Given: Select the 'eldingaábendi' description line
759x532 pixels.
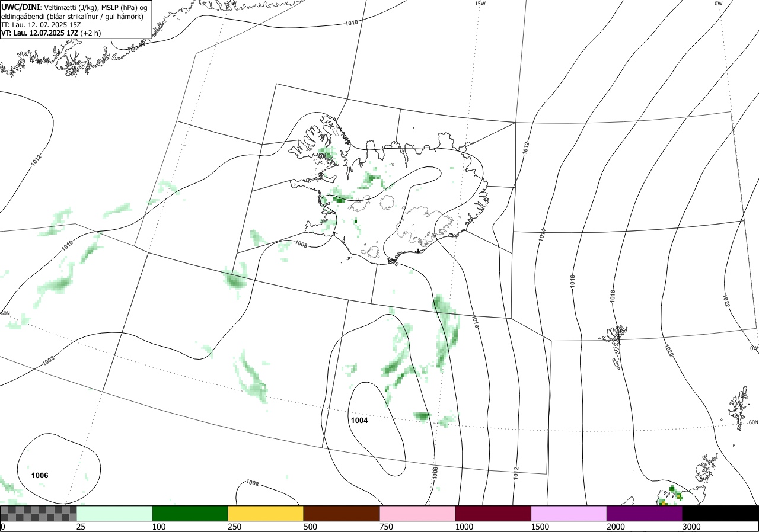Looking at the screenshot, I should point(72,17).
